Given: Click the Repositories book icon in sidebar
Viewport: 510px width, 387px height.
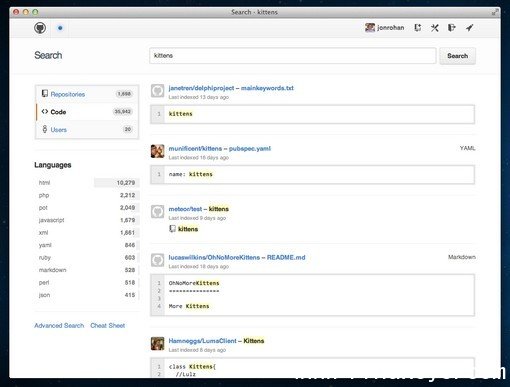Looking at the screenshot, I should pos(45,94).
